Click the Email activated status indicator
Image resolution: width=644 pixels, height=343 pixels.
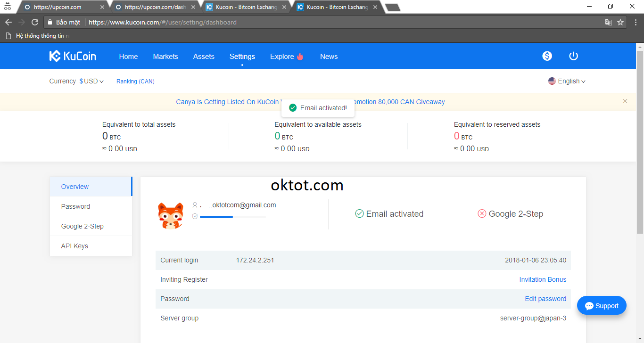tap(389, 214)
